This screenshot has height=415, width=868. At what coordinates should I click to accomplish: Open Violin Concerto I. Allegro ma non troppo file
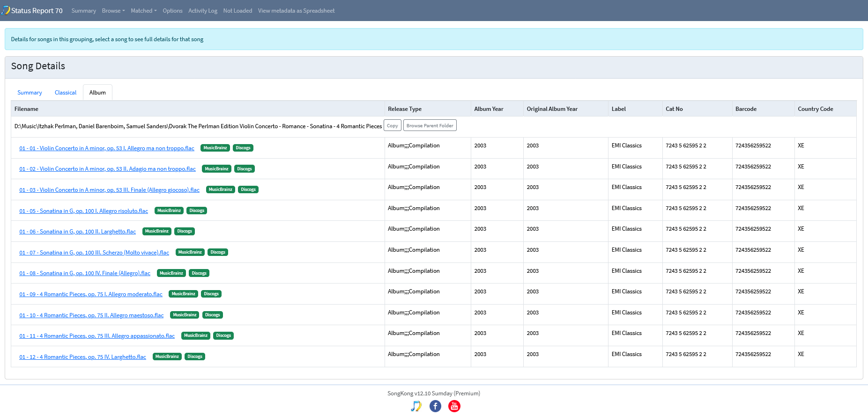107,148
